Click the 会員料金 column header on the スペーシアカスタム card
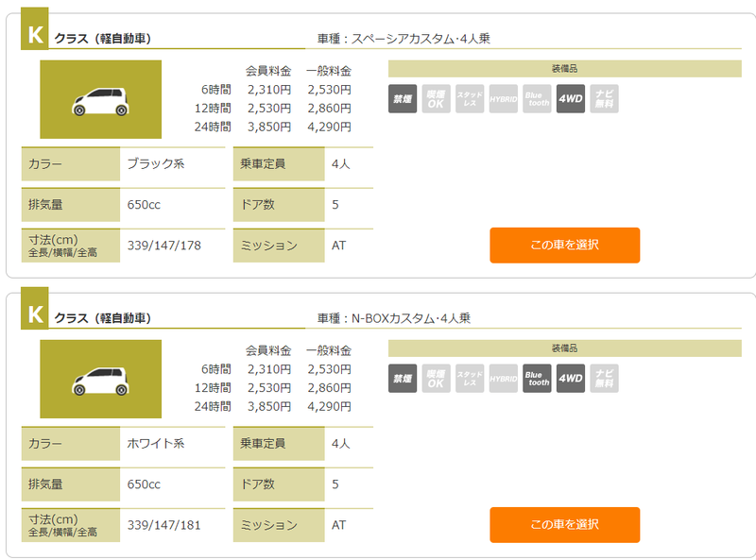The image size is (756, 560). click(268, 71)
